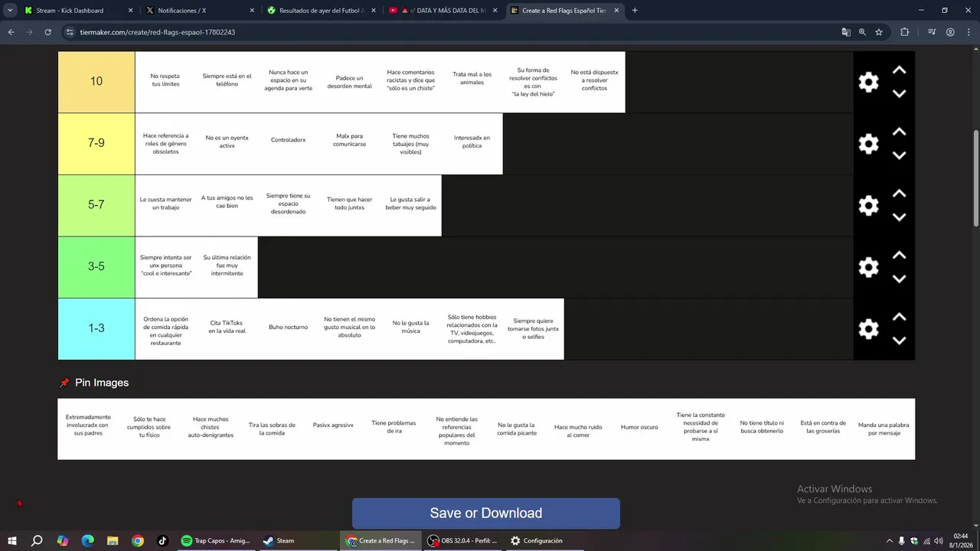Viewport: 980px width, 551px height.
Task: Select the tier 3-5 green label cell
Action: click(96, 267)
